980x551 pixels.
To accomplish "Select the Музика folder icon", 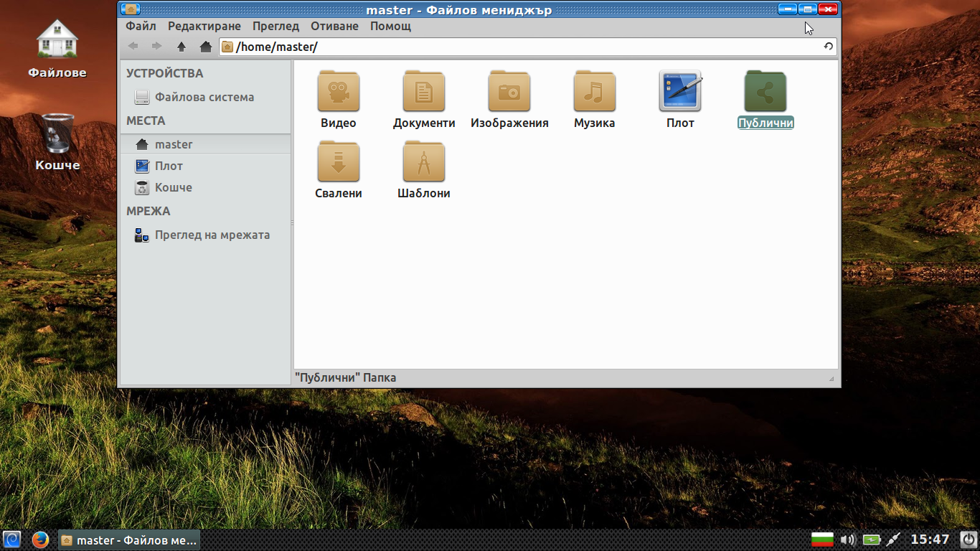I will tap(594, 91).
